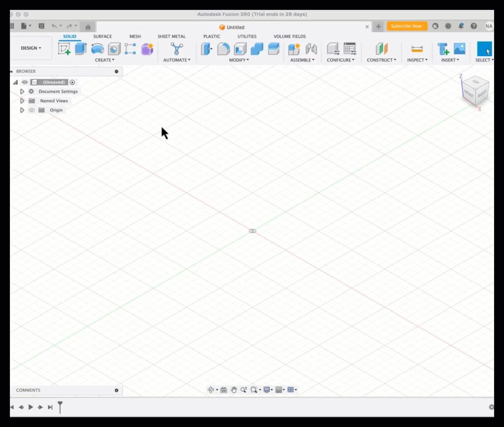This screenshot has width=504, height=427.
Task: Toggle the Browser panel options dot
Action: tap(116, 71)
